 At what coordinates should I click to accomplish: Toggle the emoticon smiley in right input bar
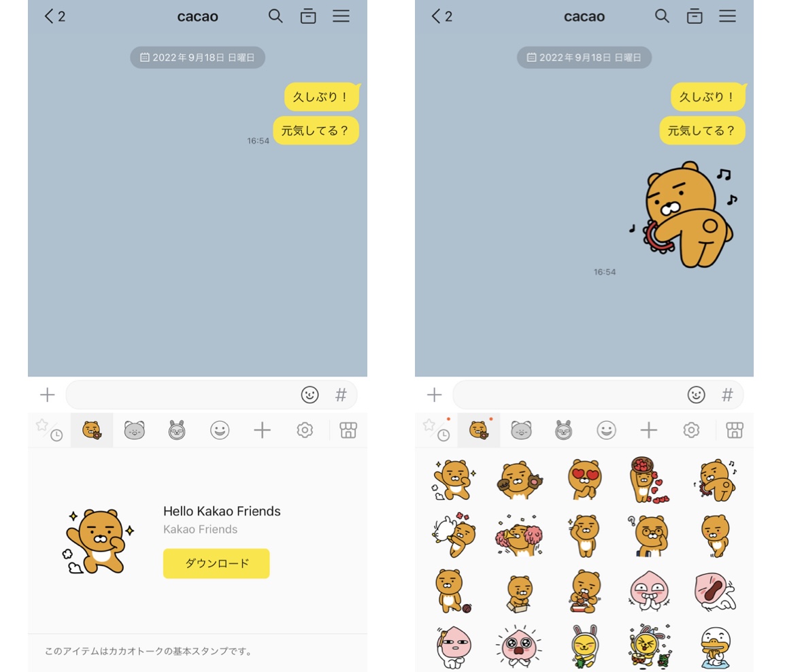pyautogui.click(x=696, y=395)
